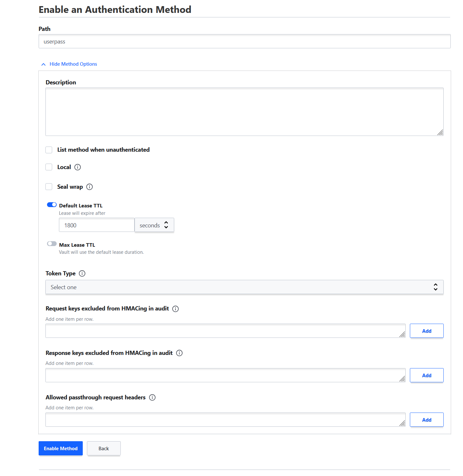Enable the Local checkbox

(x=49, y=167)
